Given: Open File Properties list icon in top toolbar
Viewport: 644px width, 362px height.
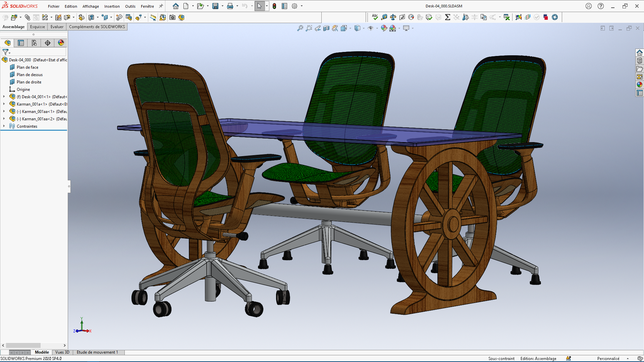Looking at the screenshot, I should click(x=284, y=6).
